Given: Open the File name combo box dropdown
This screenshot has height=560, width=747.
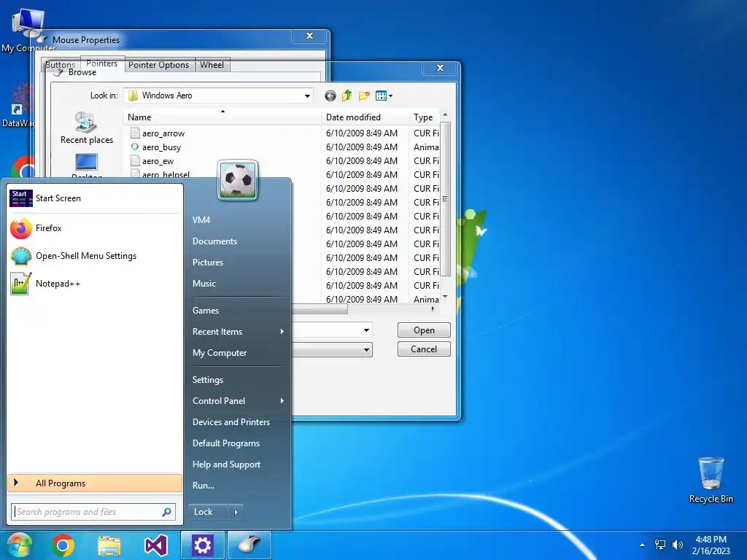Looking at the screenshot, I should coord(366,330).
